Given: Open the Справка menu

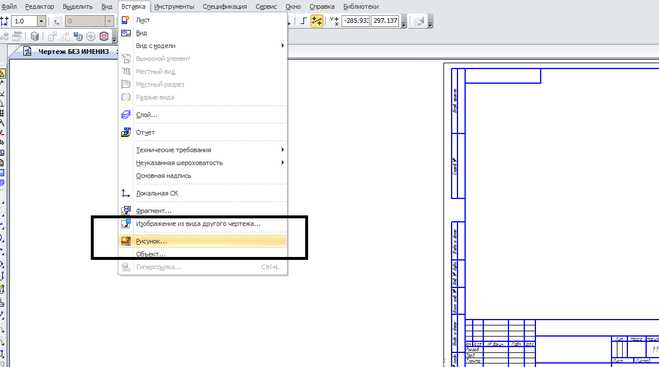Looking at the screenshot, I should point(322,7).
